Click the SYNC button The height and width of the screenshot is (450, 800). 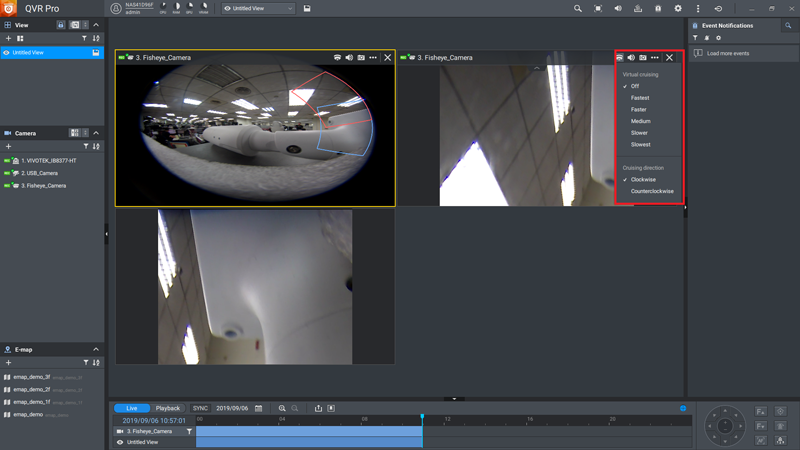pyautogui.click(x=200, y=408)
